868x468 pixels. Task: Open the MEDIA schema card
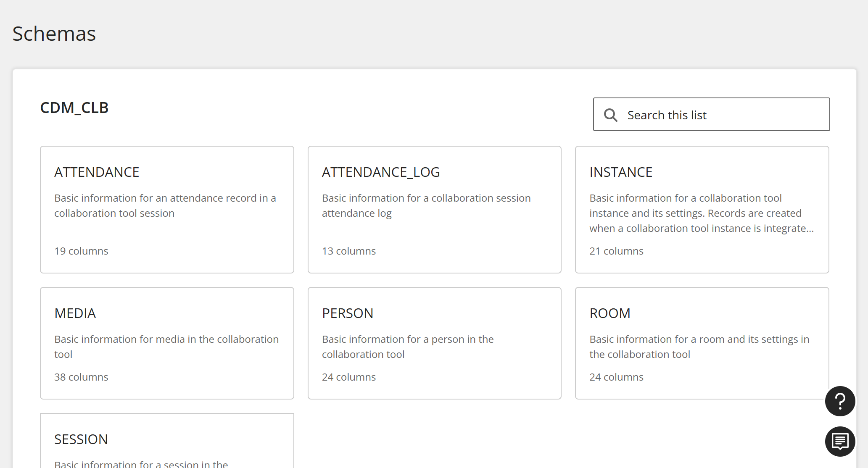coord(167,343)
